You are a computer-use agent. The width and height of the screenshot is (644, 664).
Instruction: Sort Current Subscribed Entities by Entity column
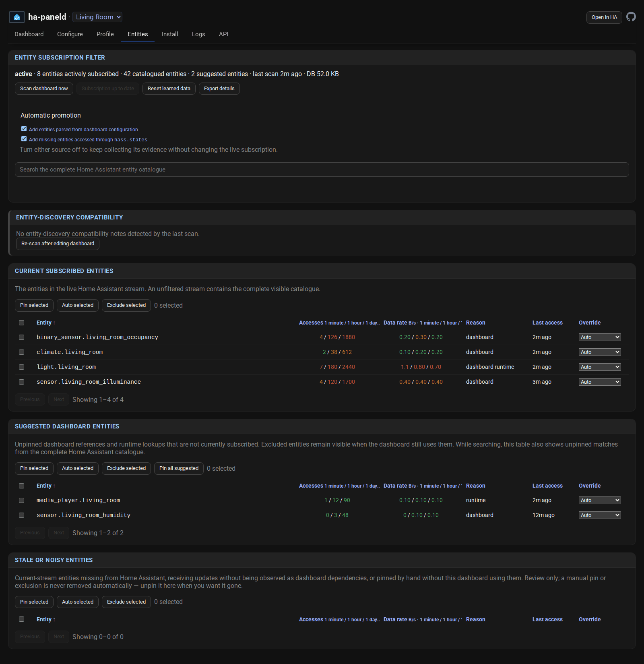click(x=46, y=323)
